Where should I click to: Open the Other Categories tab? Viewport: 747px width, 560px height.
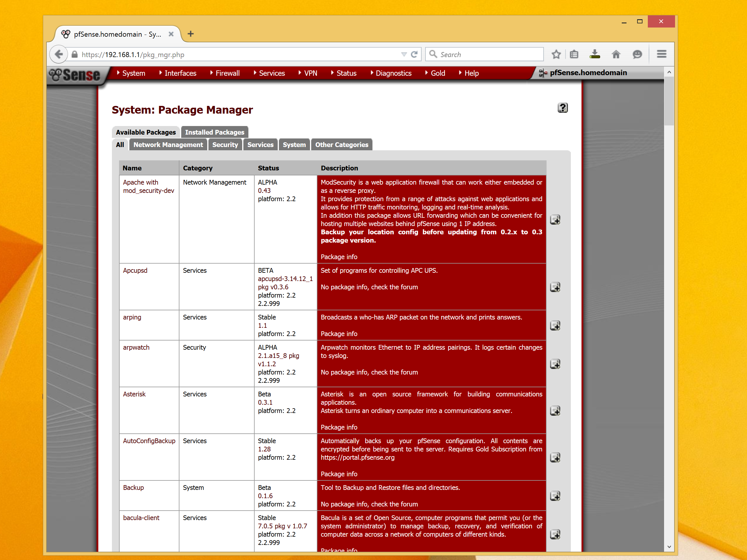pyautogui.click(x=341, y=145)
